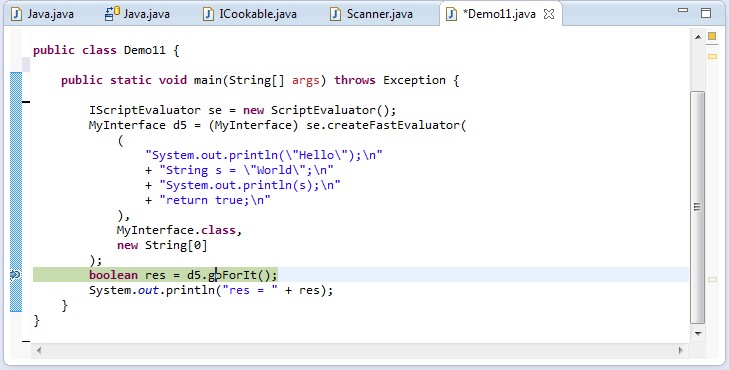729x370 pixels.
Task: Click the string literal 'return true;\n'
Action: tap(215, 200)
